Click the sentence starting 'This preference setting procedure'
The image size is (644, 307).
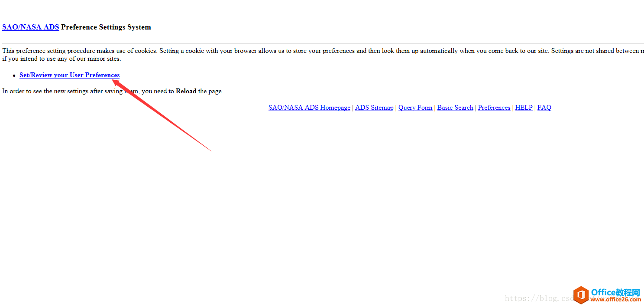pyautogui.click(x=323, y=51)
